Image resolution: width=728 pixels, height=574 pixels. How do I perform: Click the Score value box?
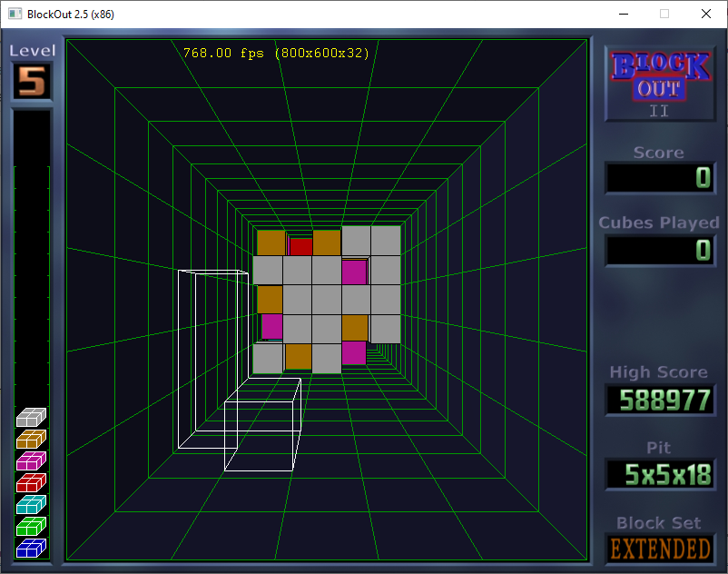pyautogui.click(x=660, y=177)
